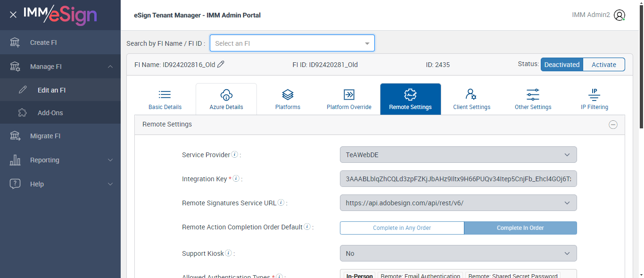Collapse the Remote Settings section
Screen dimensions: 644x278
(613, 125)
